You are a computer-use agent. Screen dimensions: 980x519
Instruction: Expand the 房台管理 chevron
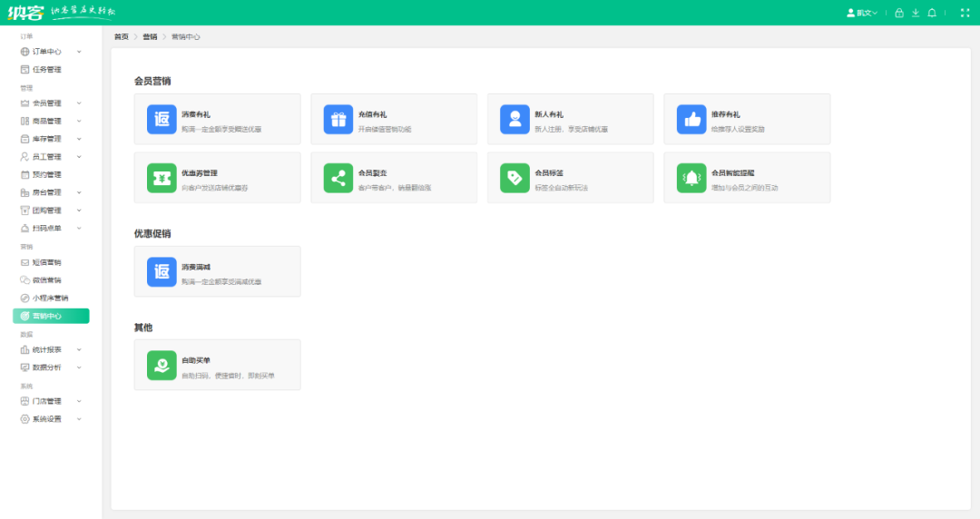[x=79, y=192]
